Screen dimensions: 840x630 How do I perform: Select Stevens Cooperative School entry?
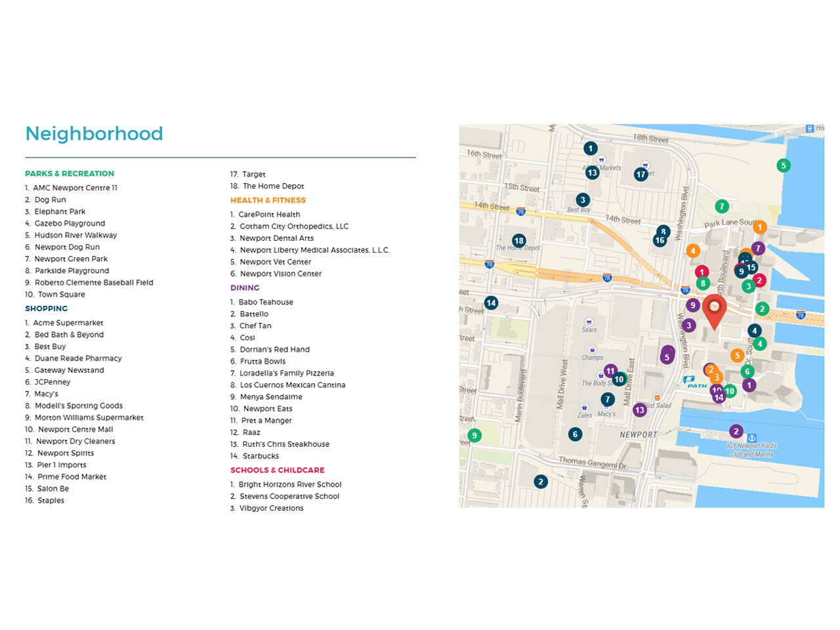click(285, 497)
